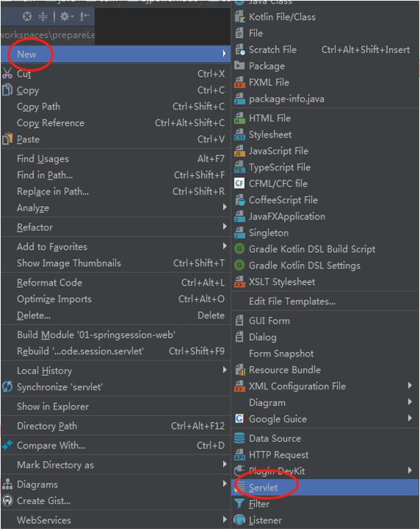Click the Google Guice icon
This screenshot has width=420, height=529.
pos(240,419)
